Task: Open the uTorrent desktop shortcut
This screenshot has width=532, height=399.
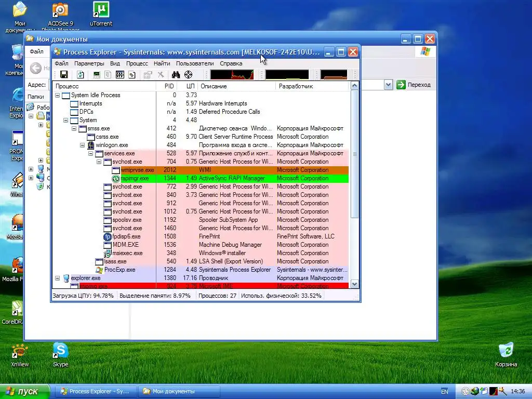Action: coord(101,14)
